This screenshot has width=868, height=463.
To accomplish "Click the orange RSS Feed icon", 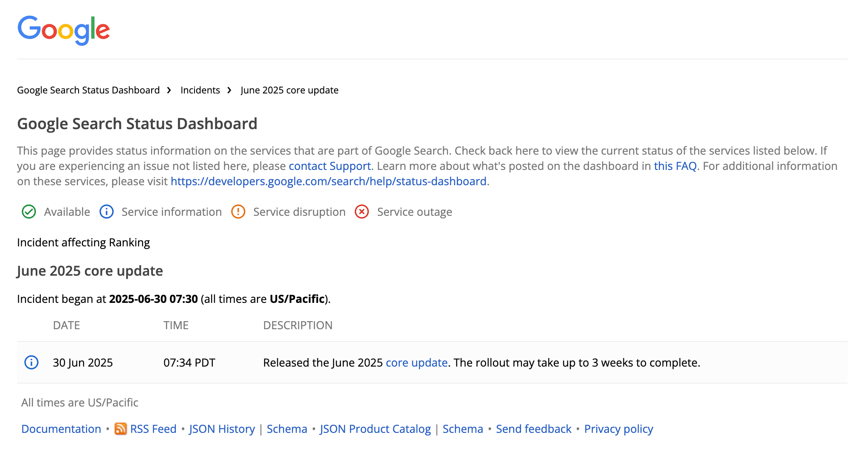I will pos(120,429).
